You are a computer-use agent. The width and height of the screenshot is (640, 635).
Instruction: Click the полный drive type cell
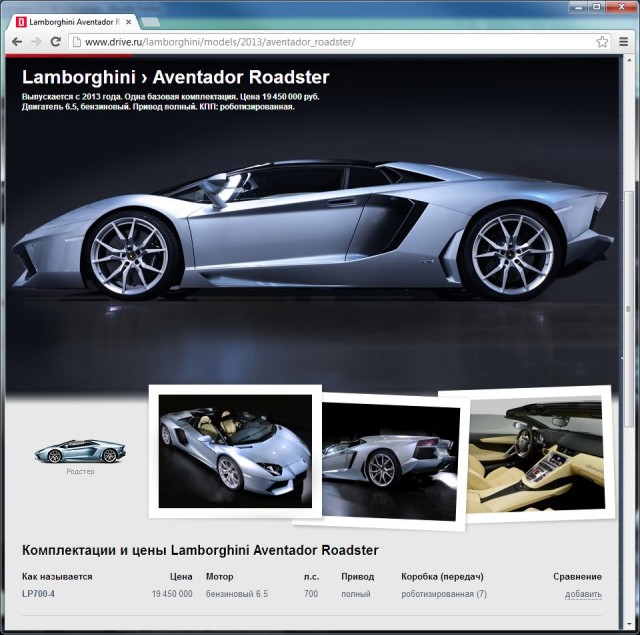click(x=356, y=594)
